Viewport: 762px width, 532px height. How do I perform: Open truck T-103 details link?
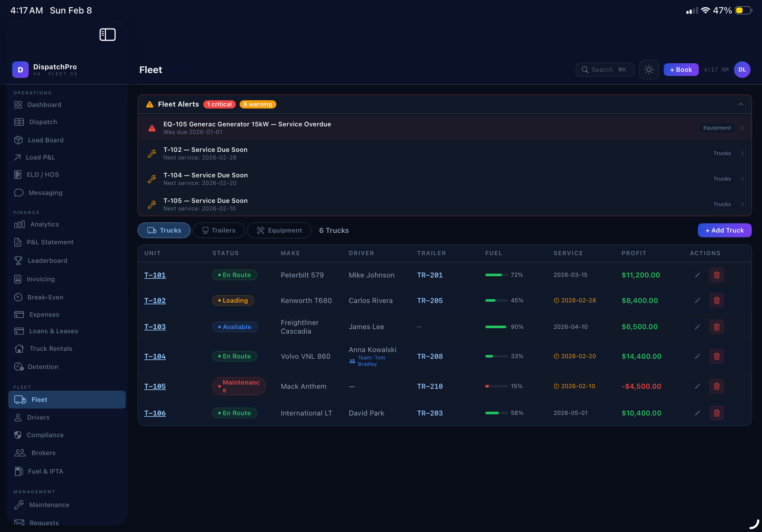pyautogui.click(x=155, y=327)
